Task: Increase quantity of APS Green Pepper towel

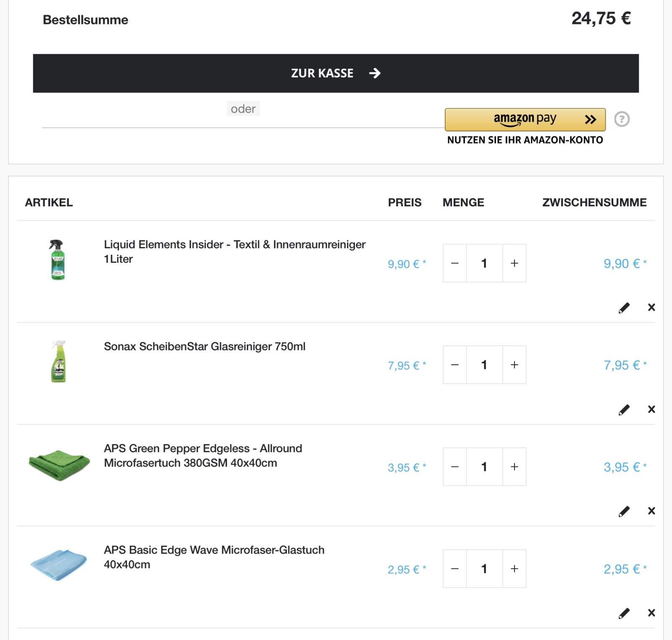Action: [x=514, y=466]
